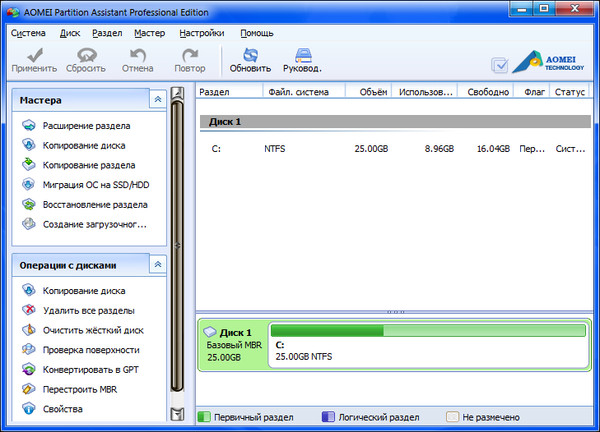Click the checkbox icon beside AOMEI logo
Screen dimensions: 600x432
pyautogui.click(x=500, y=66)
